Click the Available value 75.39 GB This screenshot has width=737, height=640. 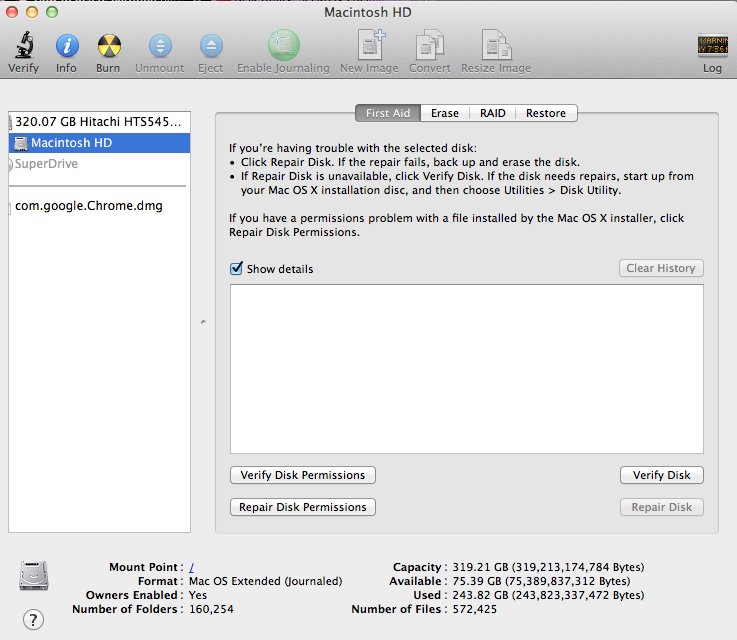coord(541,581)
